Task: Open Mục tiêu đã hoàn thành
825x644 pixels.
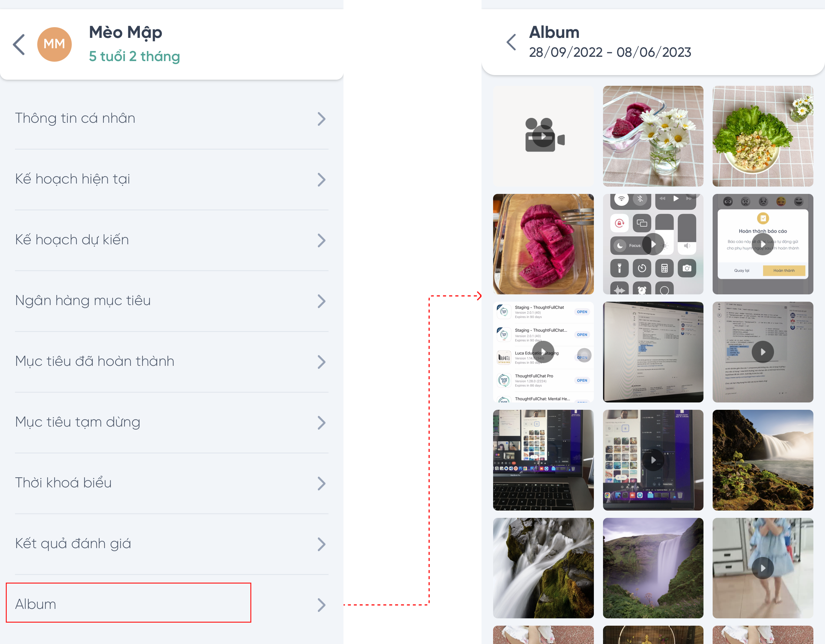Action: 172,362
